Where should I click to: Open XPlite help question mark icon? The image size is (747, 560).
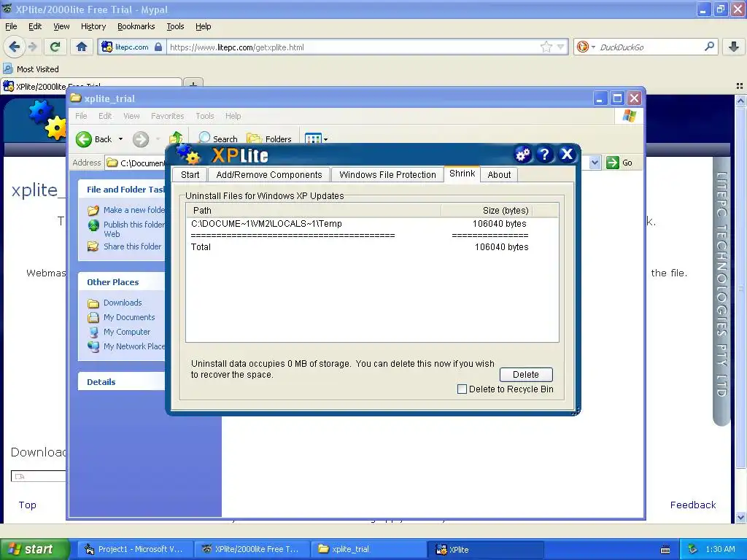(x=544, y=155)
